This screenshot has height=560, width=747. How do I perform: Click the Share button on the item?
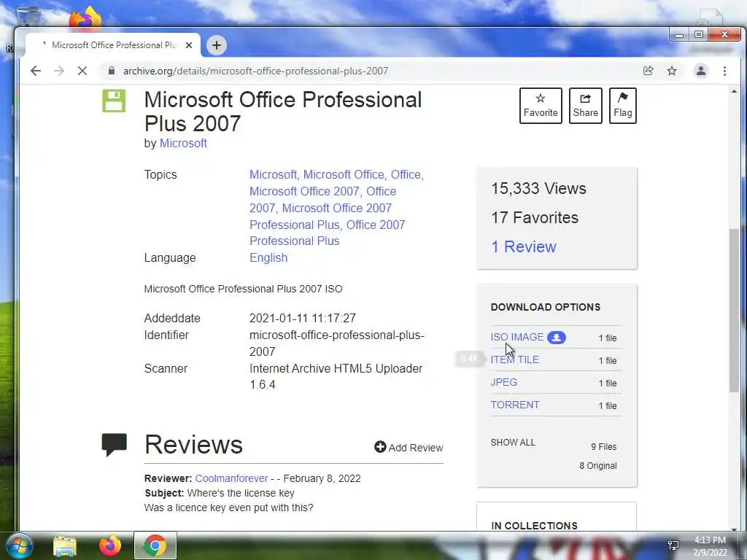click(586, 106)
